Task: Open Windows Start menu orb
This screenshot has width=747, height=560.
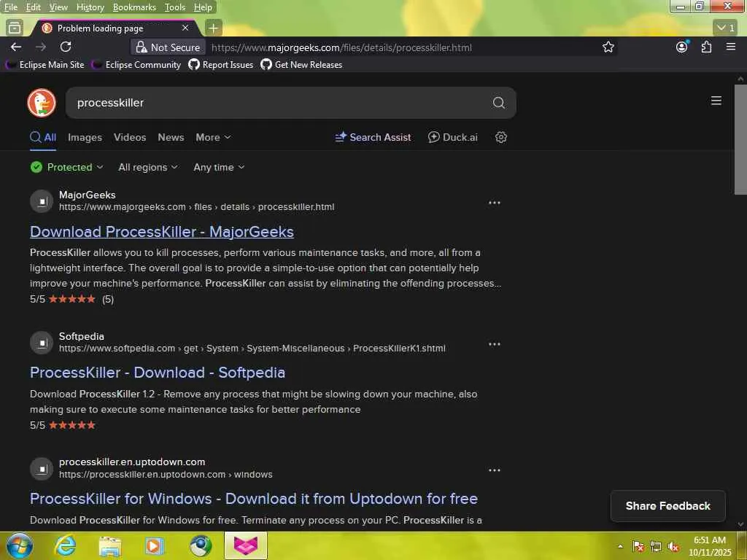Action: point(20,545)
